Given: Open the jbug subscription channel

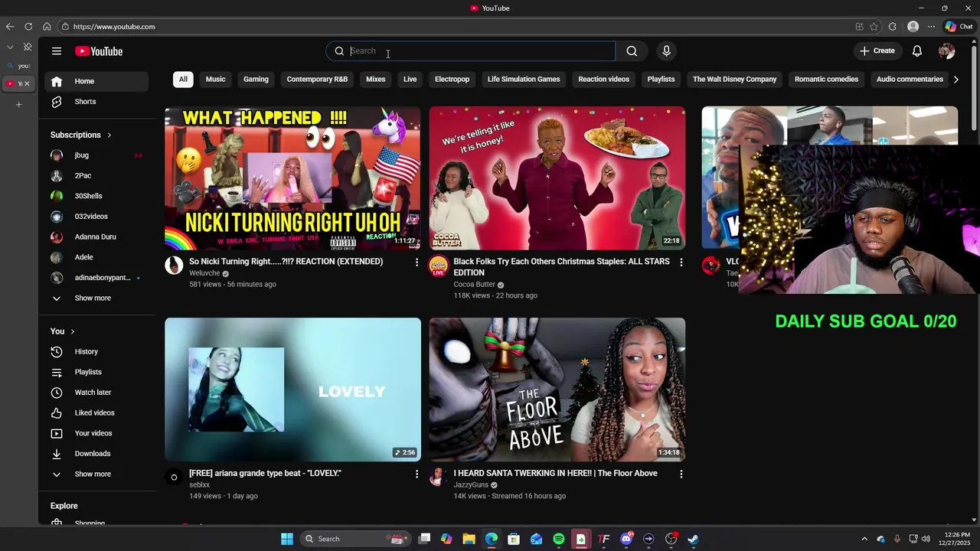Looking at the screenshot, I should [x=96, y=155].
